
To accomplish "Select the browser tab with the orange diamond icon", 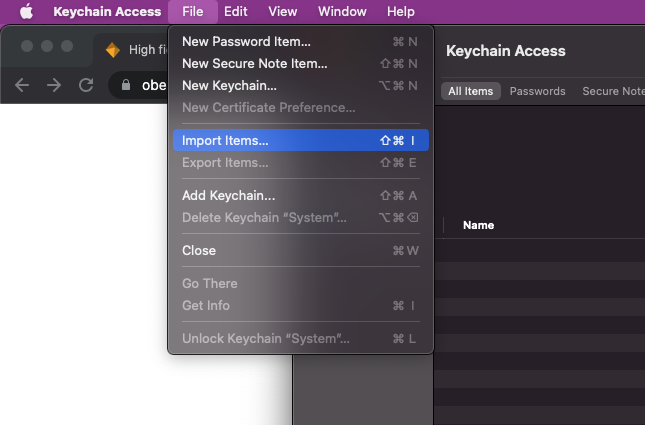I will tap(131, 50).
